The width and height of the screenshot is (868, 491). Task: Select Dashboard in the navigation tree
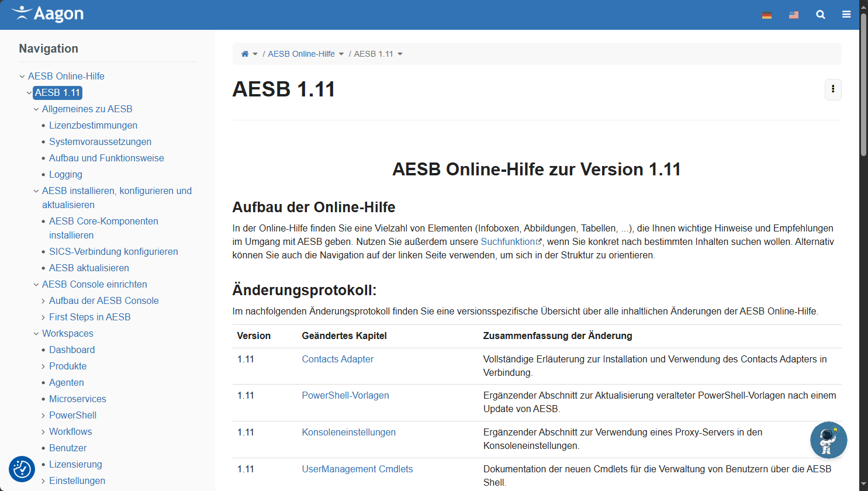click(72, 350)
